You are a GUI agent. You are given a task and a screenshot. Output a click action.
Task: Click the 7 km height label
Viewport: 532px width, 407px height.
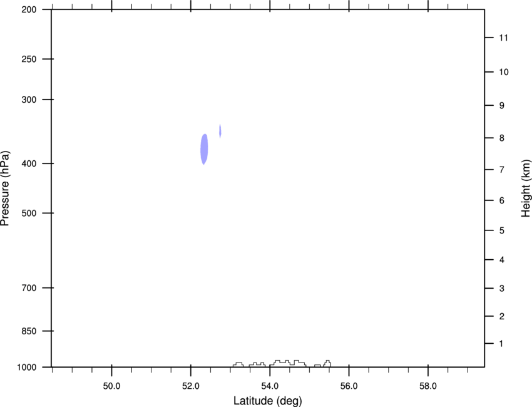coord(502,170)
